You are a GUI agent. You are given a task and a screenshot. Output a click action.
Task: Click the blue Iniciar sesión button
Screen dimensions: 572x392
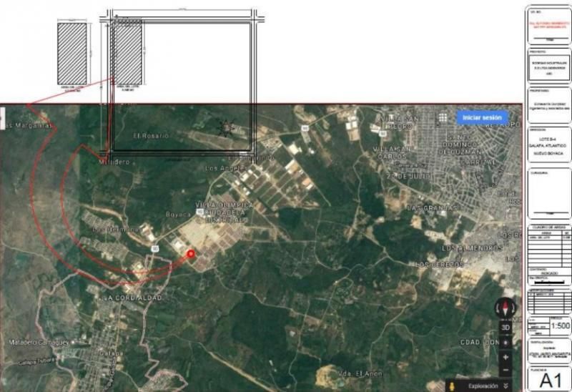(x=482, y=117)
